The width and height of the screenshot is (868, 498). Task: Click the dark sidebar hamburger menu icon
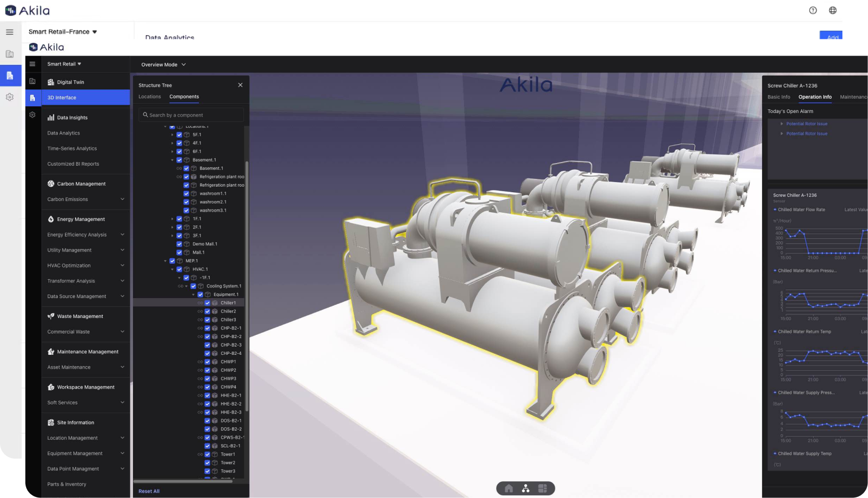pos(32,64)
